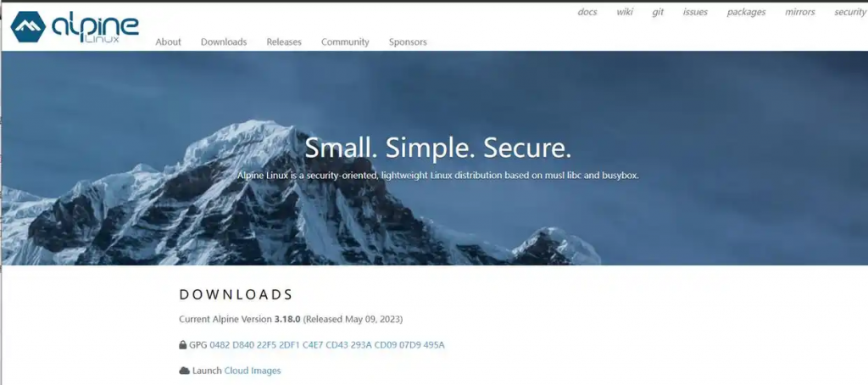Image resolution: width=868 pixels, height=385 pixels.
Task: Click the cloud icon beside Launch
Action: [x=184, y=371]
